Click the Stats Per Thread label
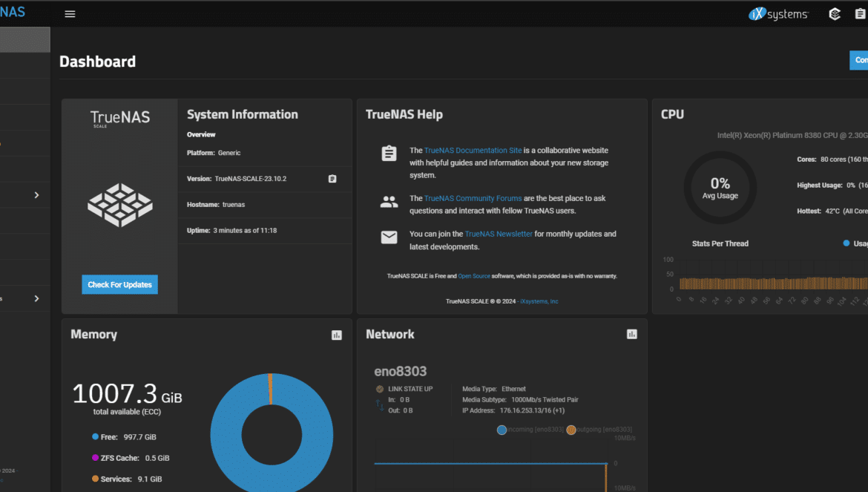 720,243
